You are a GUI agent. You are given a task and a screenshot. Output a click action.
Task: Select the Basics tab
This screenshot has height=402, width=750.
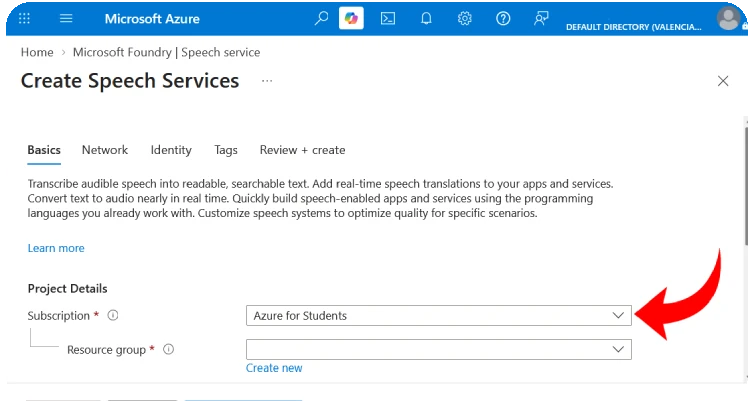(x=44, y=150)
